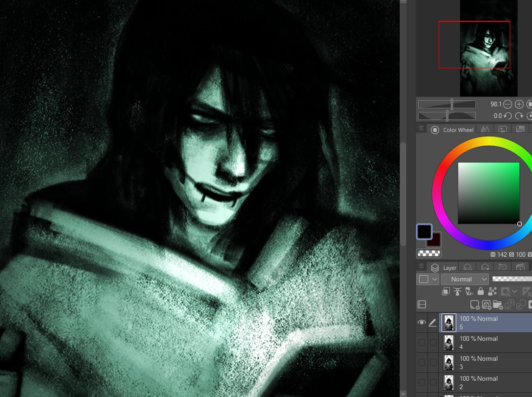
Task: Adjust the layer opacity slider
Action: [x=512, y=279]
